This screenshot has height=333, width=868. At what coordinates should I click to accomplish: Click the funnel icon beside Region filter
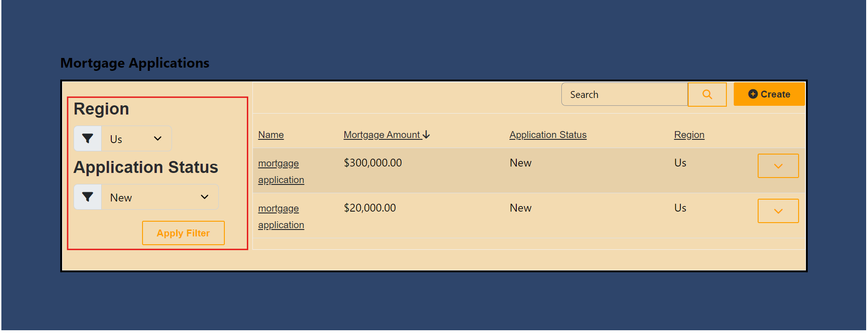coord(87,138)
